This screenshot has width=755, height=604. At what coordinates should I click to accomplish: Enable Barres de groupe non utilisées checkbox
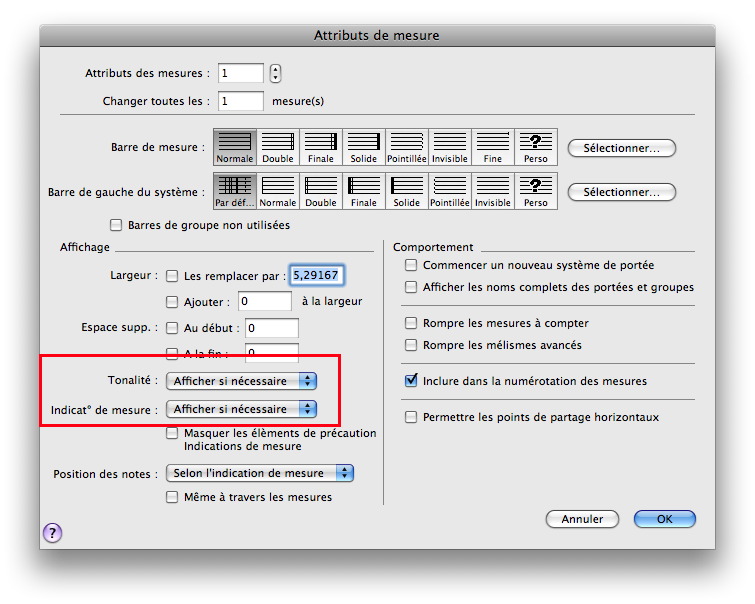point(116,225)
